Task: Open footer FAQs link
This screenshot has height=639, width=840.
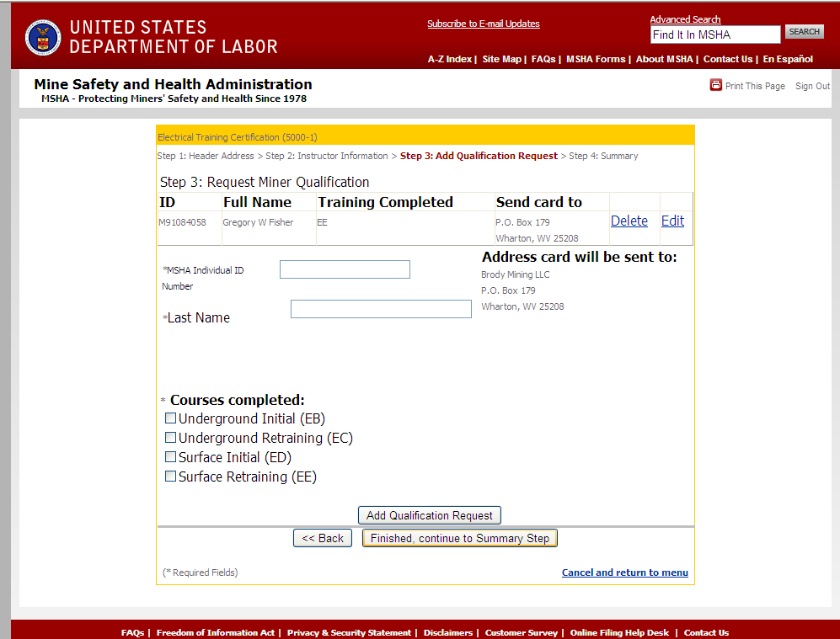Action: [132, 632]
